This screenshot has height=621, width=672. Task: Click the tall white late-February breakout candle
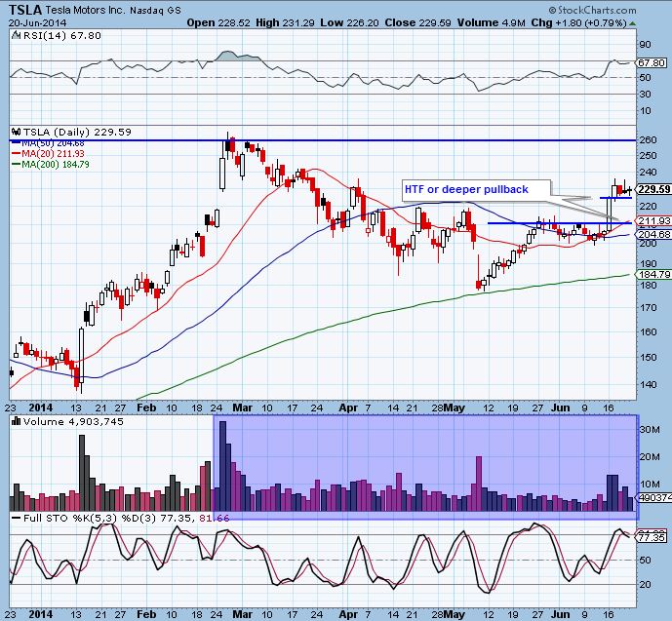pos(222,174)
